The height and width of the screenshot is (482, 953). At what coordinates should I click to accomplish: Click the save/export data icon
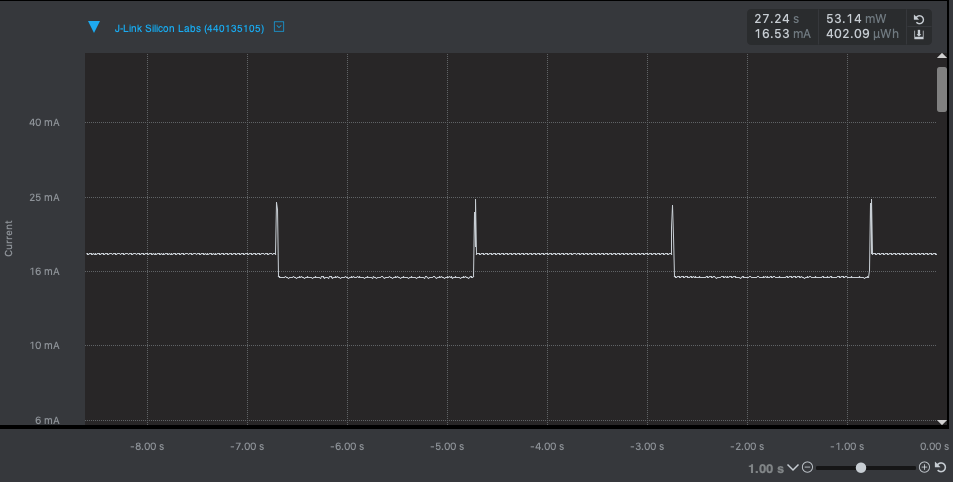click(919, 35)
